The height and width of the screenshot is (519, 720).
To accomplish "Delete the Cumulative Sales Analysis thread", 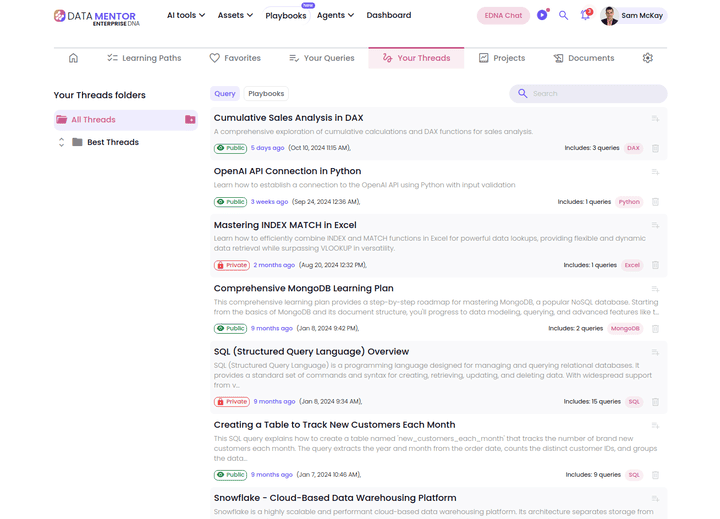I will [x=656, y=148].
